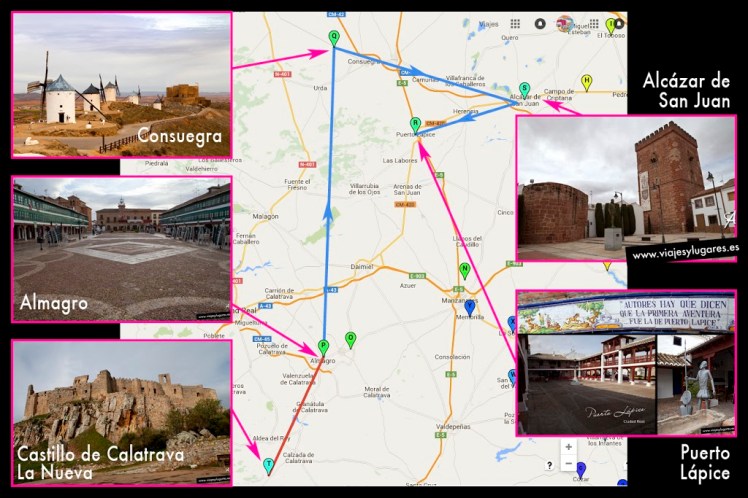Open map help question mark button
Image resolution: width=748 pixels, height=498 pixels.
tap(548, 465)
